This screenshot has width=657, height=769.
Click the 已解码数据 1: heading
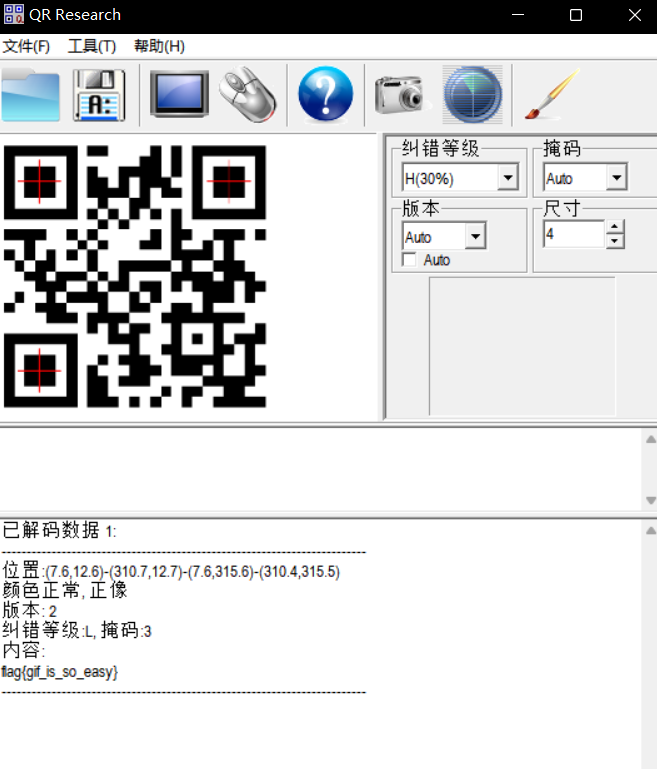59,530
